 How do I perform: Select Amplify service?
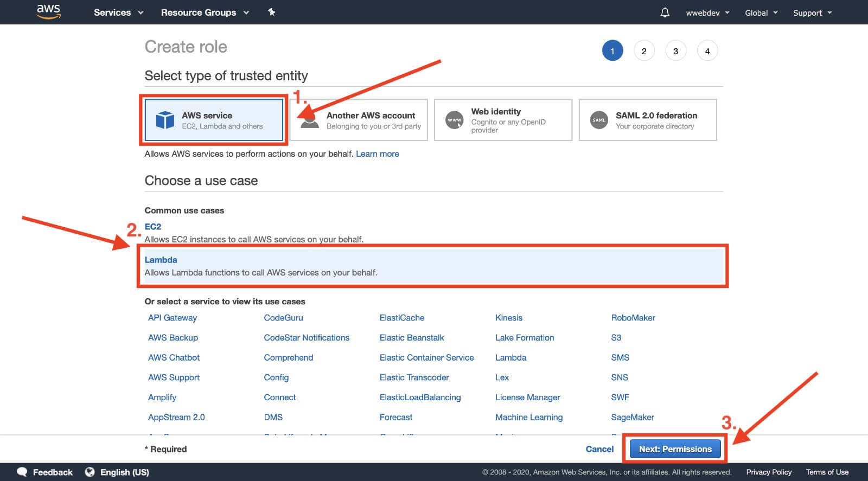pos(162,397)
